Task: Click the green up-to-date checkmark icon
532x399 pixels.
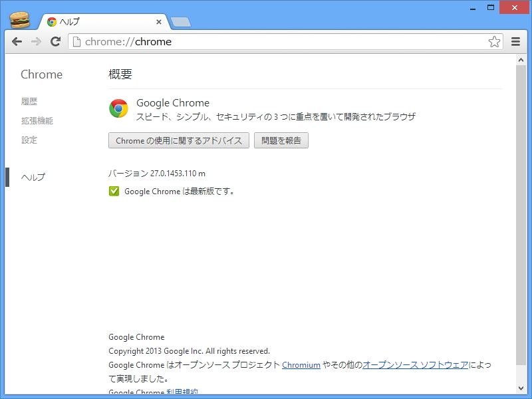Action: (114, 191)
